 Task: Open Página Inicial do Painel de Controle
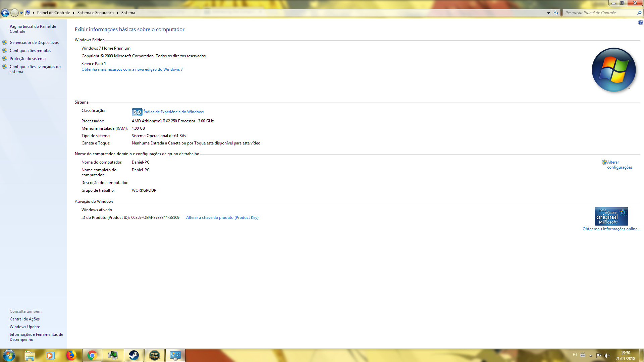[33, 29]
